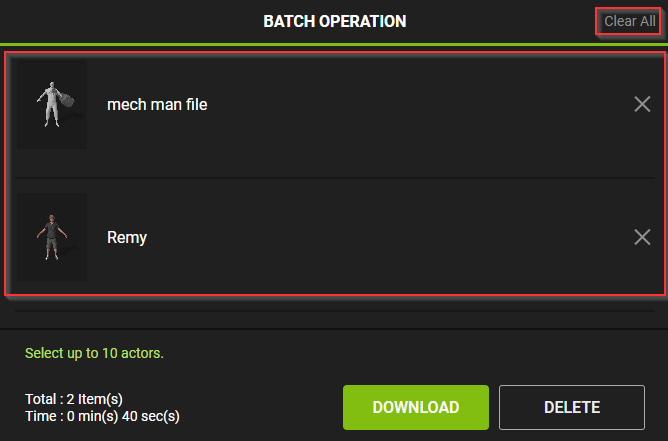The image size is (668, 441).
Task: Click the "Select up to 10 actors" hint
Action: [94, 353]
